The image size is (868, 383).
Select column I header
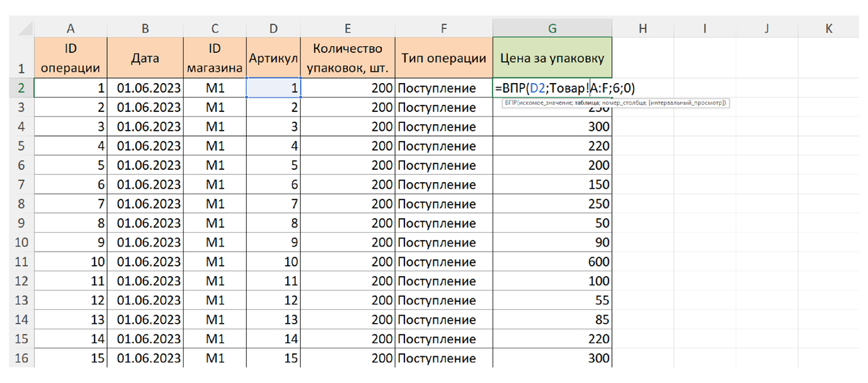coord(704,28)
